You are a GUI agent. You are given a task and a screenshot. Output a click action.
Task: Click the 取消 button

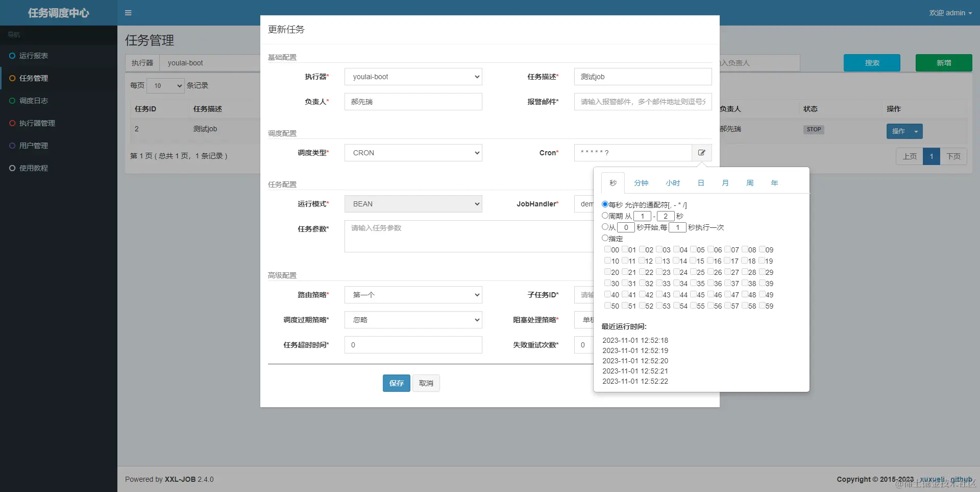click(426, 383)
